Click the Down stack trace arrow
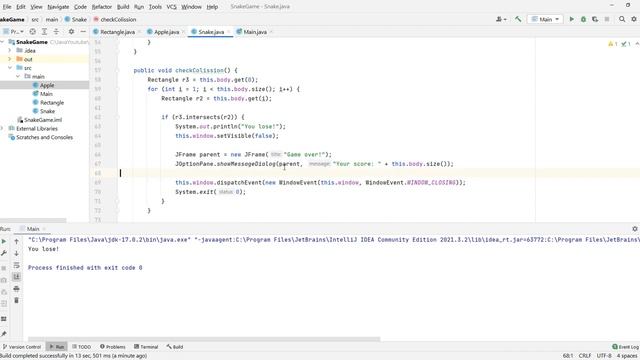This screenshot has height=360, width=640. pyautogui.click(x=16, y=253)
